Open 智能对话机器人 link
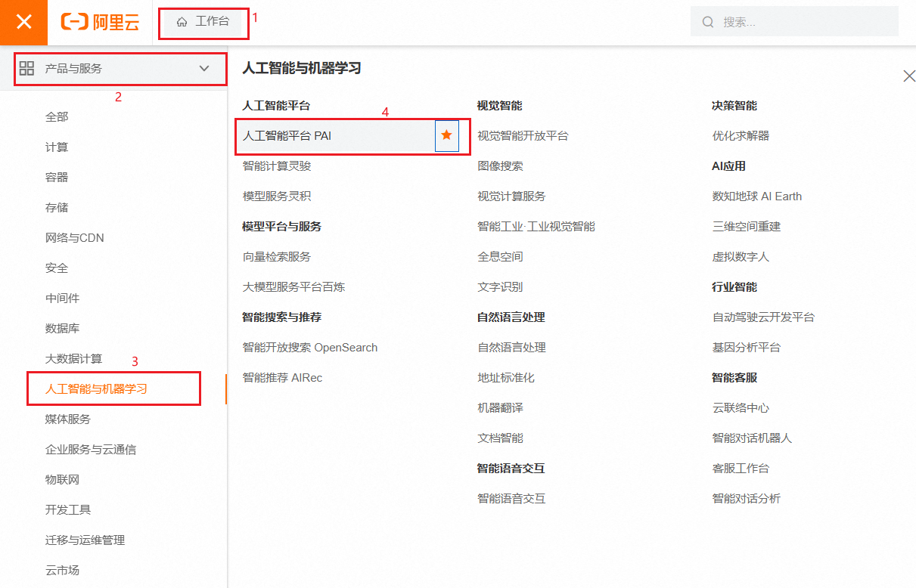This screenshot has height=588, width=916. [752, 438]
